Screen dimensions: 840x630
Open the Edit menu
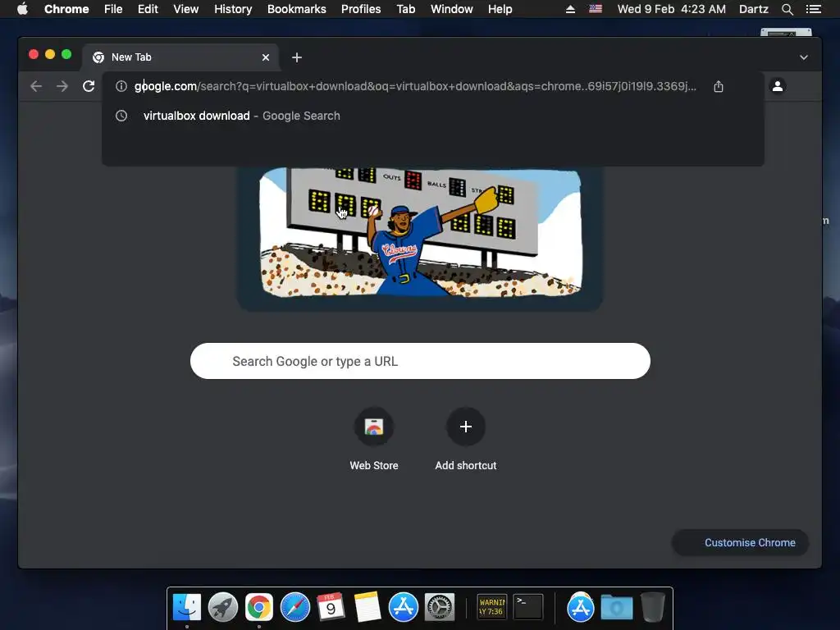coord(148,9)
